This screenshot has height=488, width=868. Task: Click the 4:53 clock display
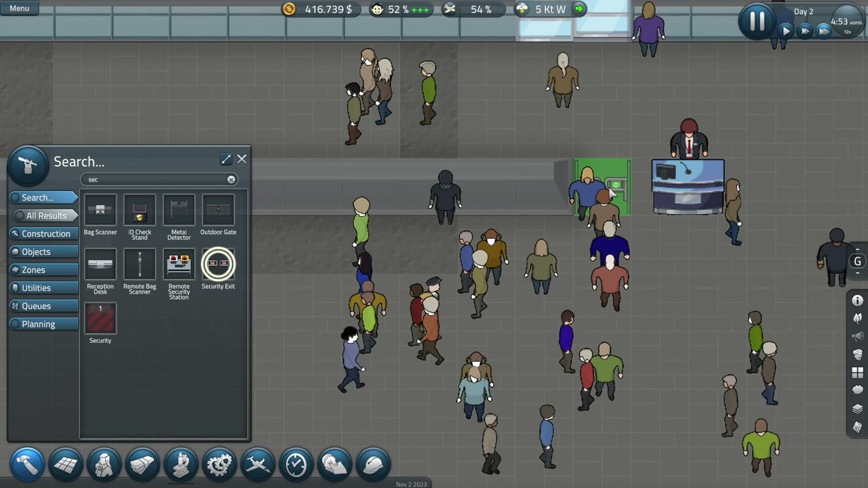click(848, 22)
